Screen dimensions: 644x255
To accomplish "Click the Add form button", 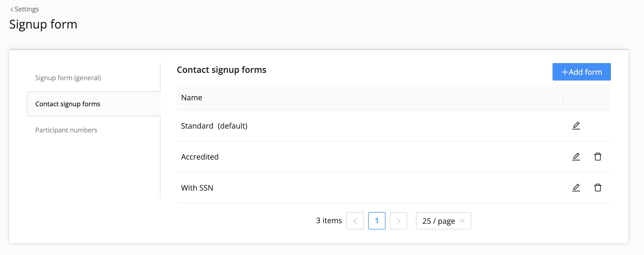I will point(581,72).
